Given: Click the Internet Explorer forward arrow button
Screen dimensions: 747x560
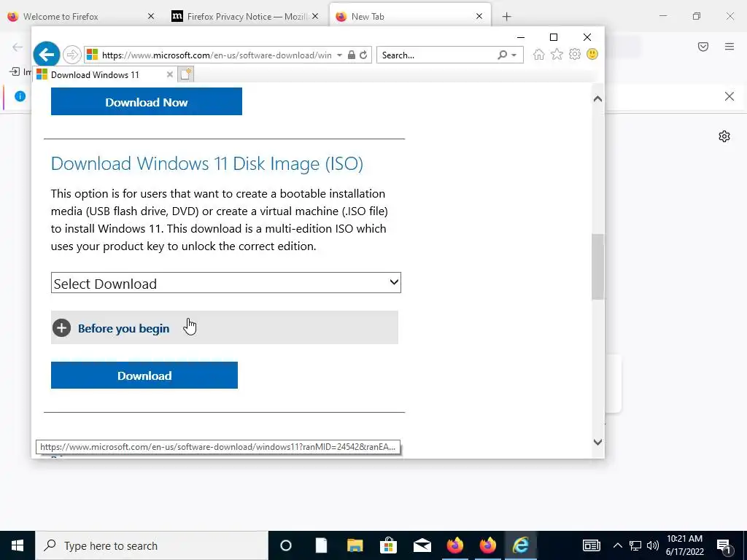Looking at the screenshot, I should click(x=72, y=55).
